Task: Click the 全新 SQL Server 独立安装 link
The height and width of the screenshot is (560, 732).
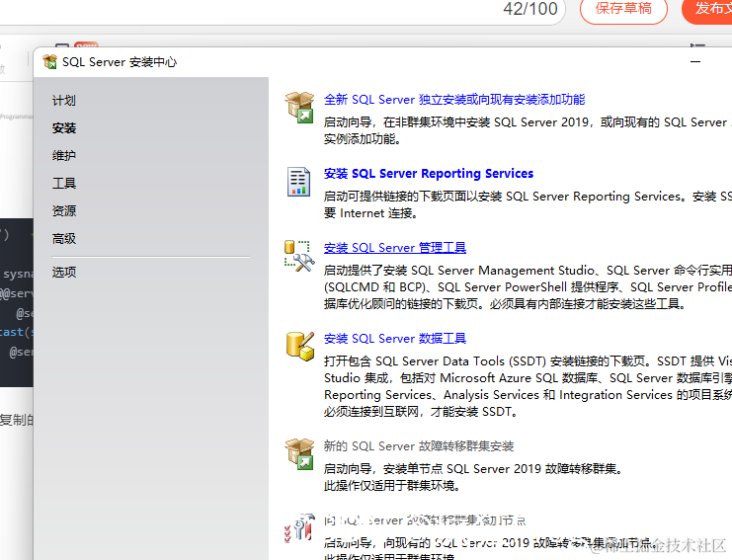Action: click(454, 100)
